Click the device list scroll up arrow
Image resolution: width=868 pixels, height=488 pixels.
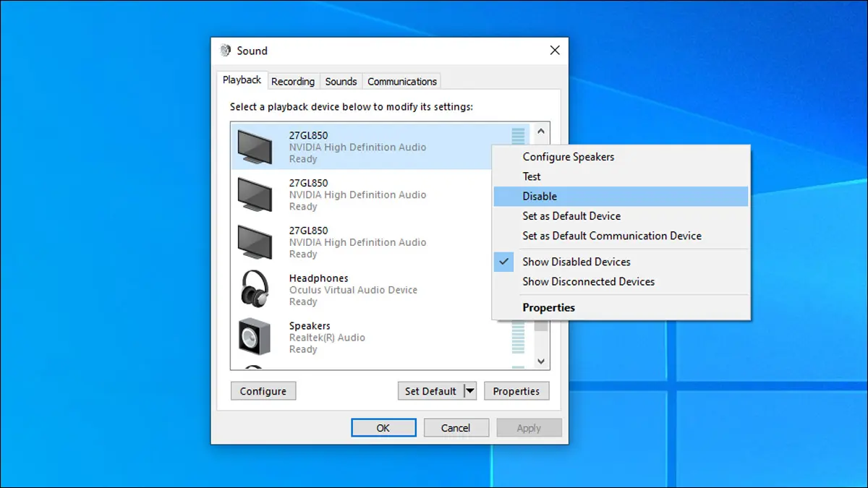[x=541, y=132]
